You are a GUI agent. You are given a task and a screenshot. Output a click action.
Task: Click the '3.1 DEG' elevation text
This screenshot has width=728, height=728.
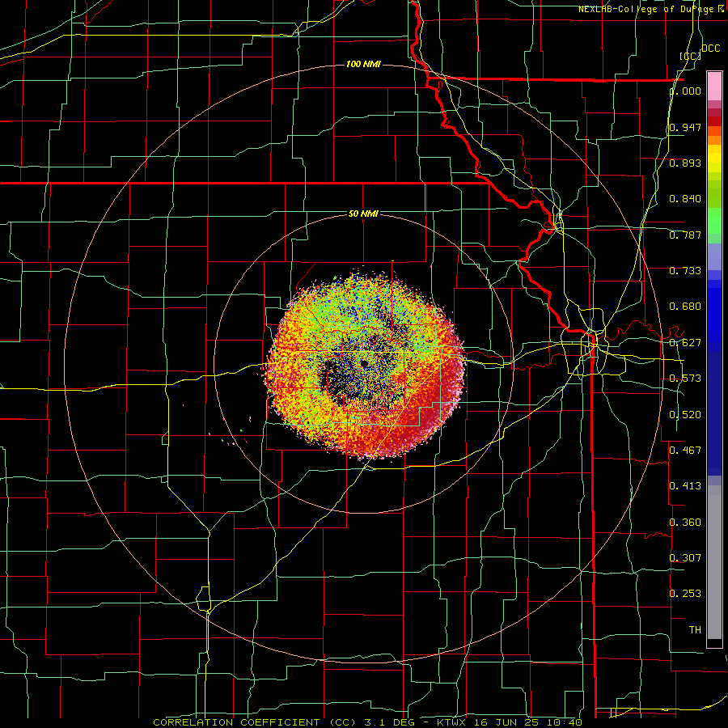point(388,722)
